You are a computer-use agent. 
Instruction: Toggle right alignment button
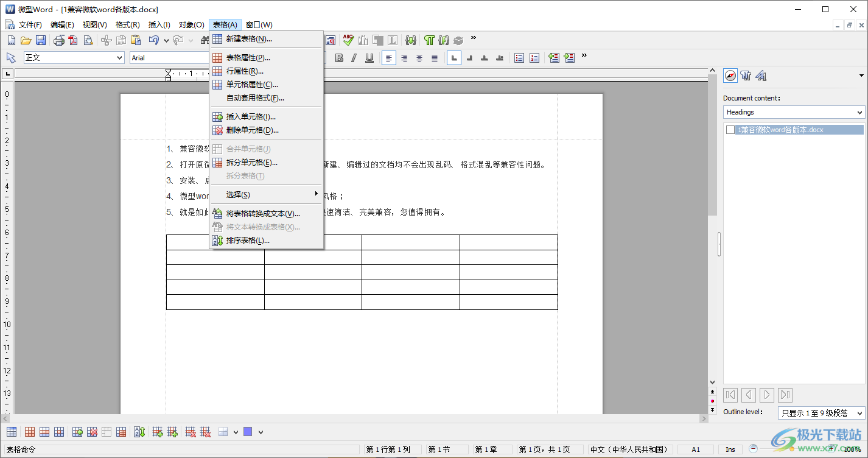point(404,58)
